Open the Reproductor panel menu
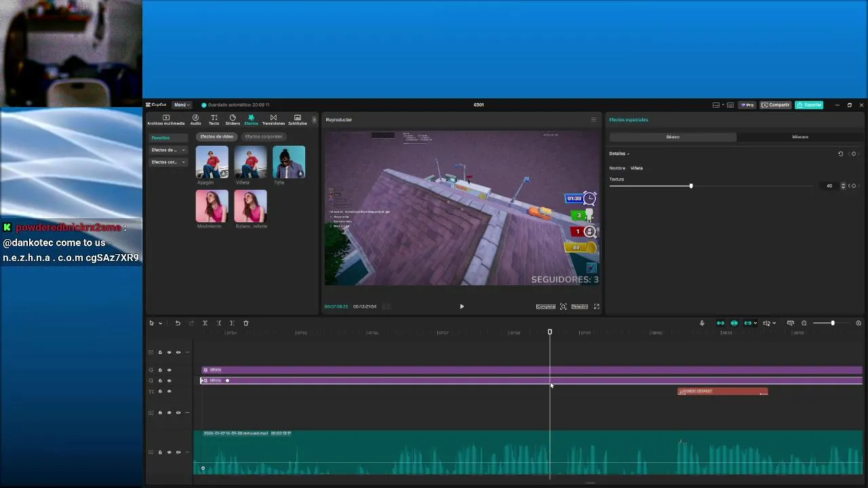The height and width of the screenshot is (488, 868). 593,120
